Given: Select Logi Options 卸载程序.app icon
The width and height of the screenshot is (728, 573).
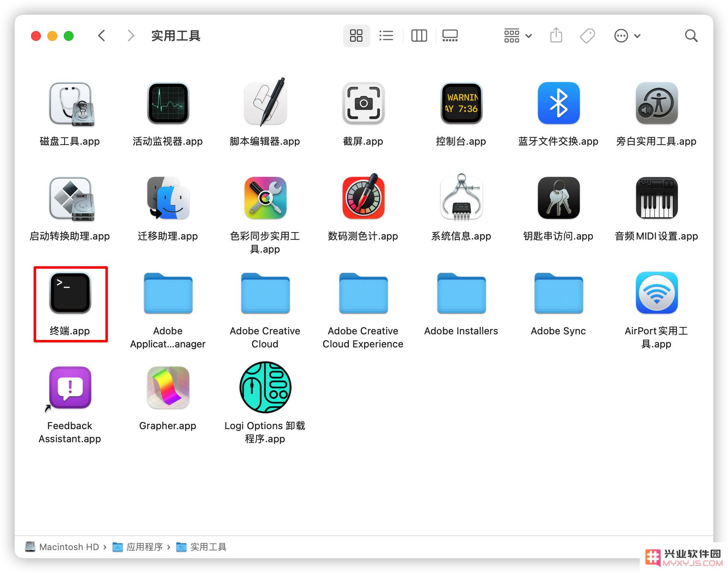Looking at the screenshot, I should [266, 387].
